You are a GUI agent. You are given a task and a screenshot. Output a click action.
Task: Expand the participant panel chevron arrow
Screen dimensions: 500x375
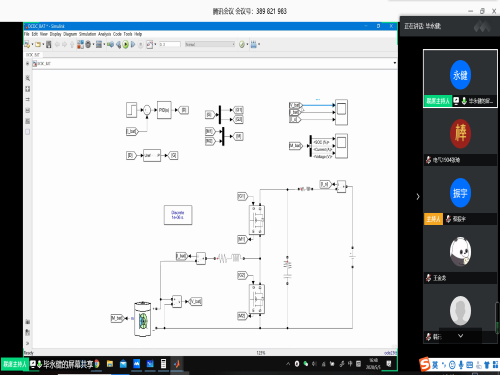pos(418,196)
